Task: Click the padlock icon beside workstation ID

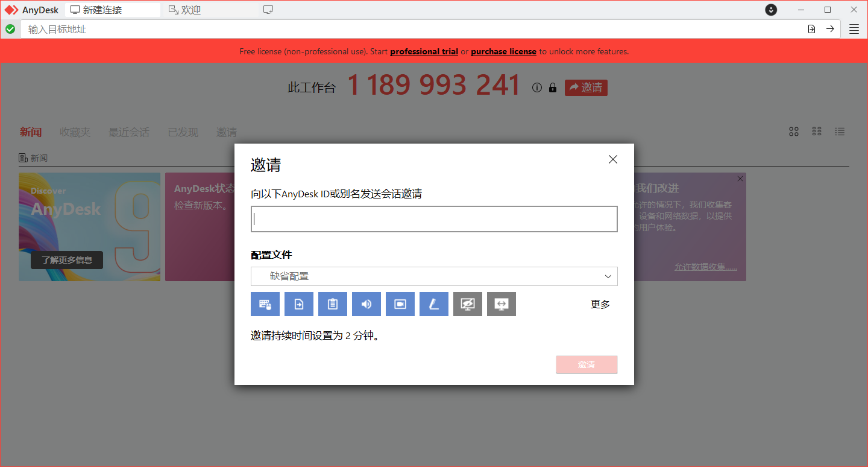Action: click(x=553, y=88)
